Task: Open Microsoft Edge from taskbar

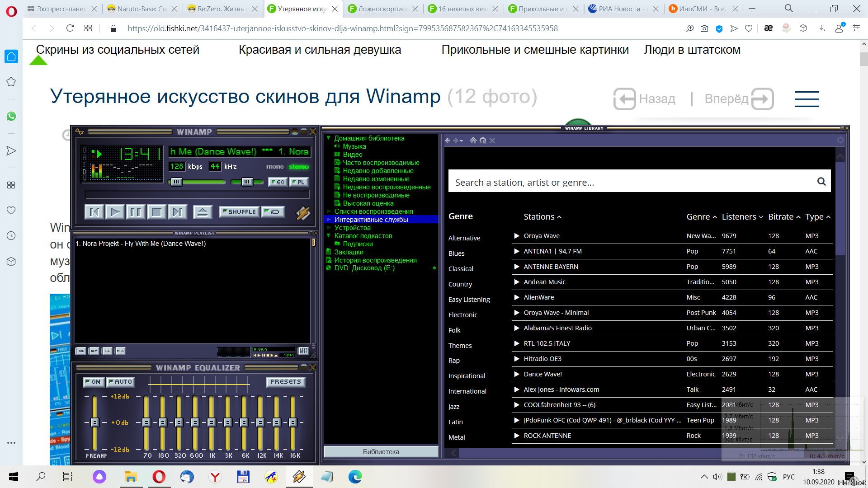Action: (355, 477)
